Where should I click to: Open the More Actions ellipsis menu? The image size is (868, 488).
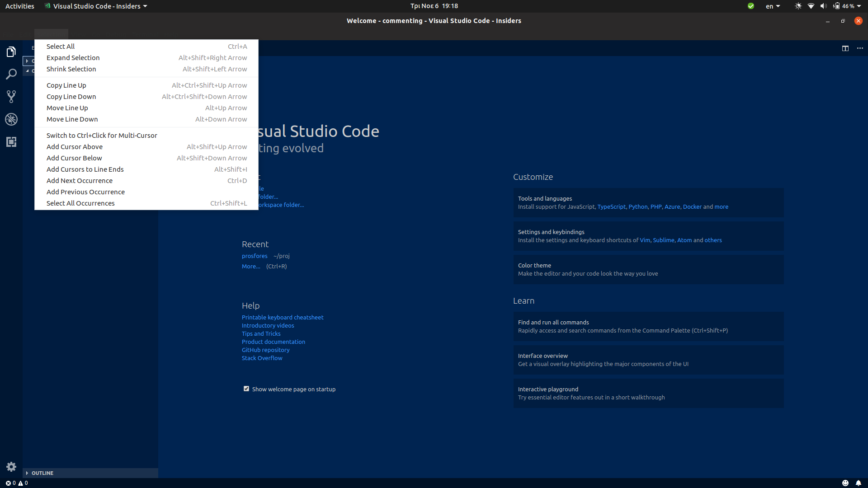point(860,48)
